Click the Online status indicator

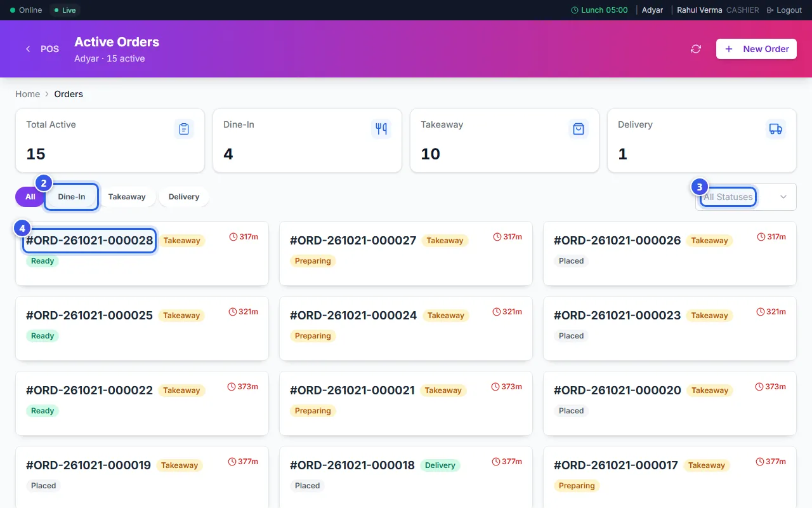pos(26,10)
